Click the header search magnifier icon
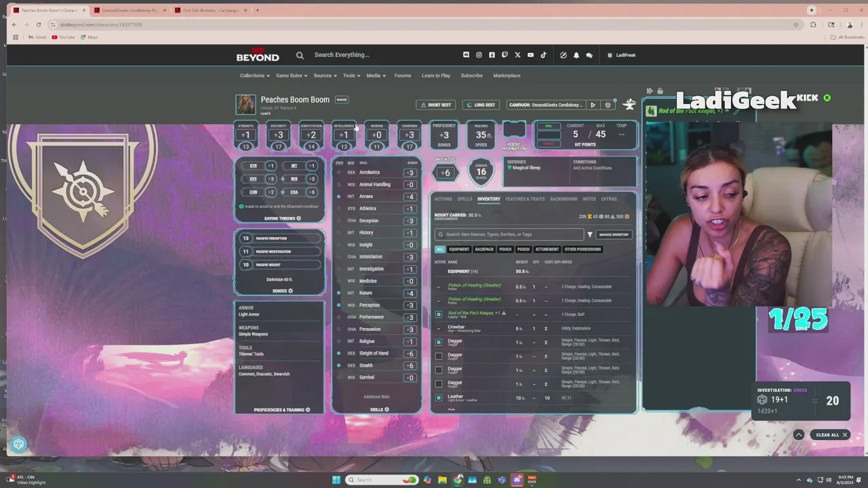This screenshot has width=868, height=488. click(x=300, y=55)
